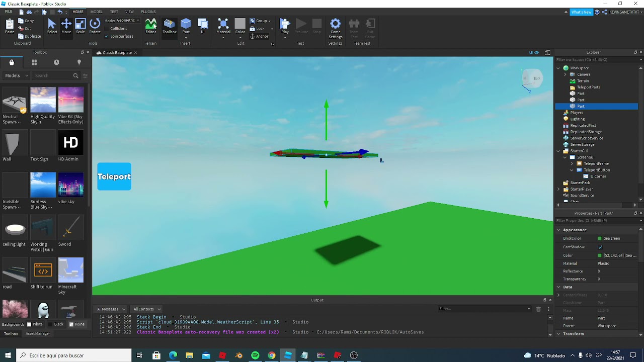644x362 pixels.
Task: Open Toolbox Marketplace tab icon
Action: 12,62
